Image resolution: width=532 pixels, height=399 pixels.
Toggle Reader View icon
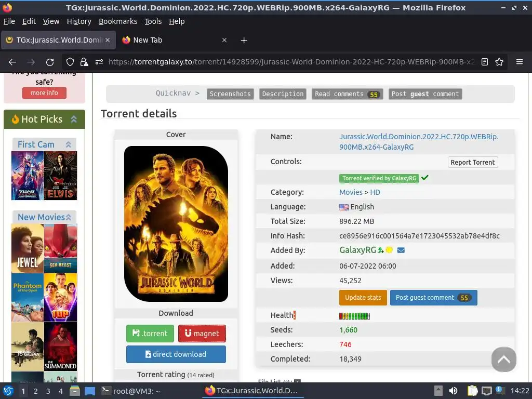tap(485, 62)
